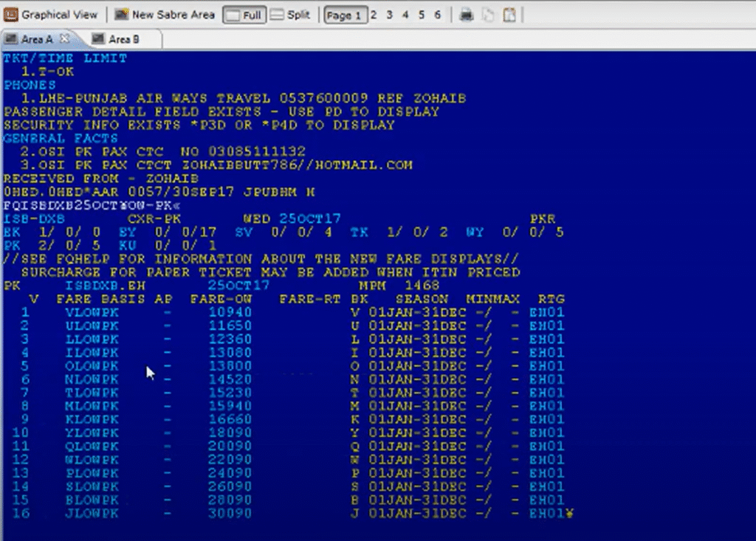
Task: Click the WY carrier code
Action: (x=475, y=232)
